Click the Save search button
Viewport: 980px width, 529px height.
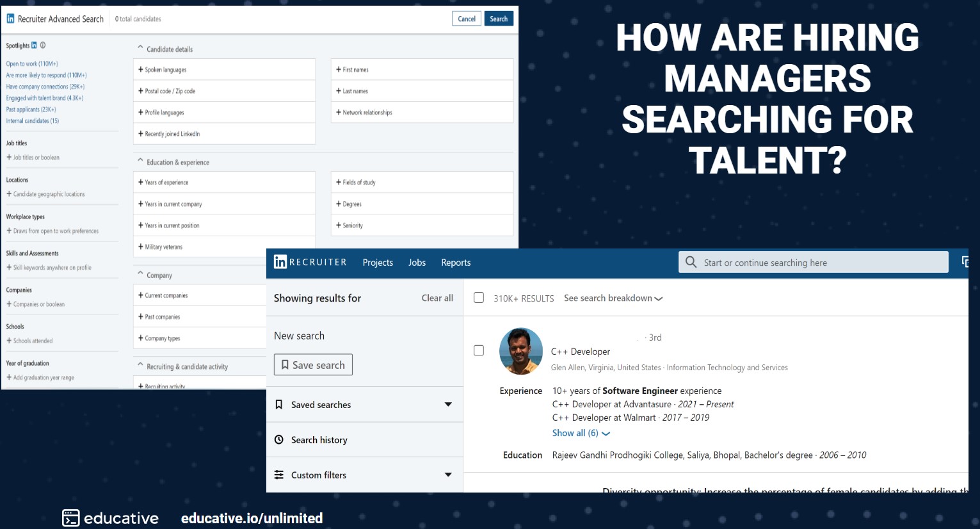tap(313, 364)
